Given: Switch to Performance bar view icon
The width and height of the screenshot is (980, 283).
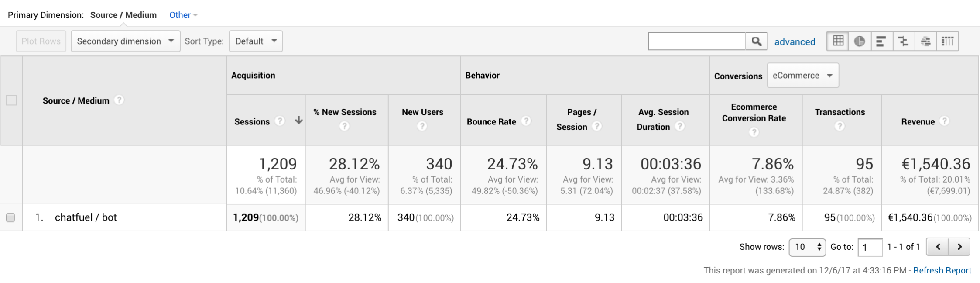Looking at the screenshot, I should point(881,41).
